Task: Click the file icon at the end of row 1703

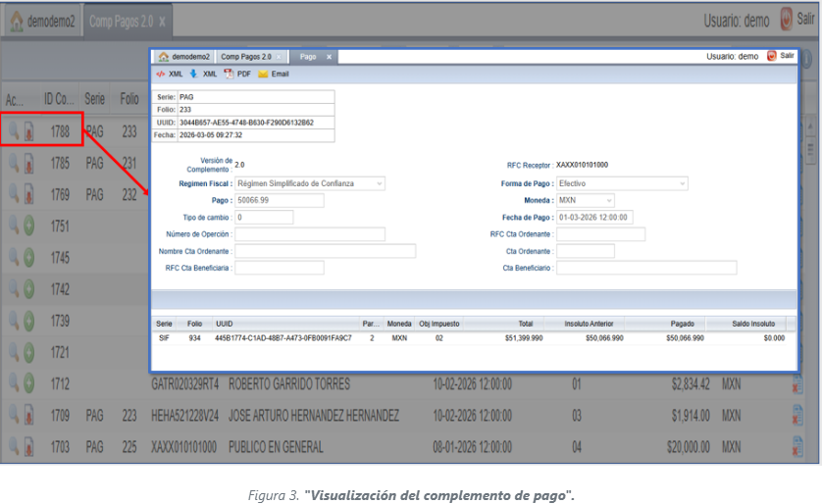Action: coord(797,447)
